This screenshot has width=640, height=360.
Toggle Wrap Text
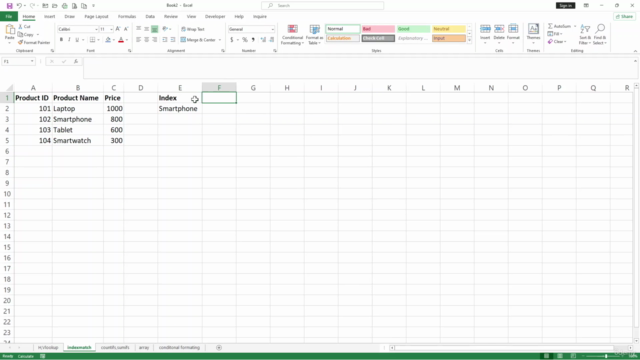(x=193, y=29)
